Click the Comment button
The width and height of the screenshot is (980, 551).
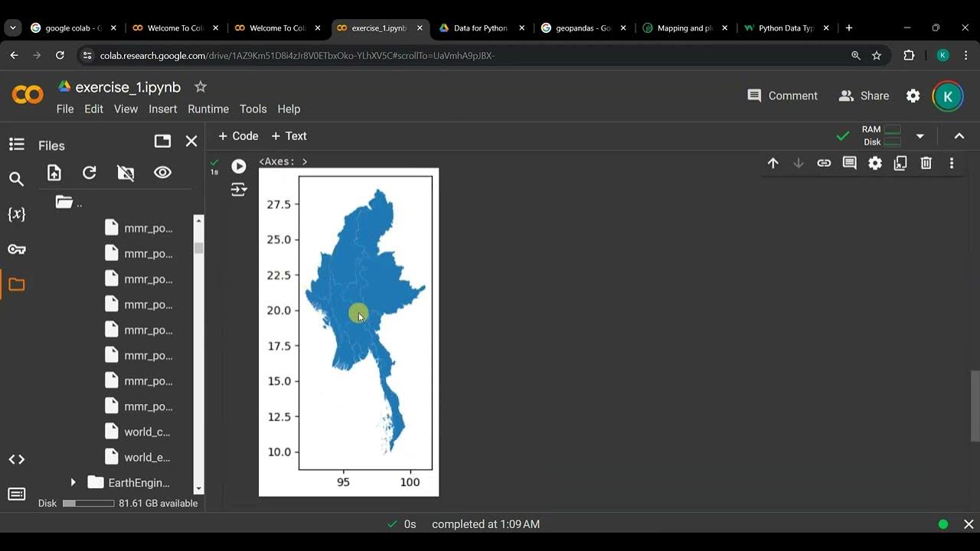pyautogui.click(x=782, y=96)
